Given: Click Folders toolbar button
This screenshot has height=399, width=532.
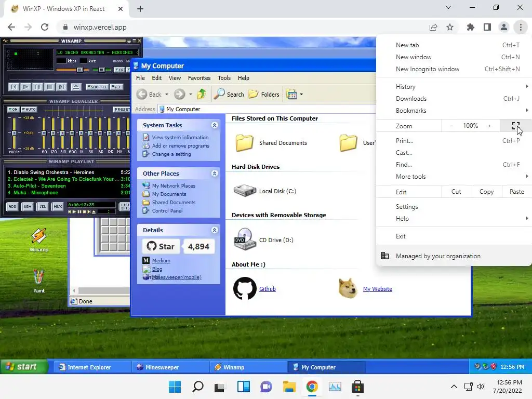Looking at the screenshot, I should [264, 95].
